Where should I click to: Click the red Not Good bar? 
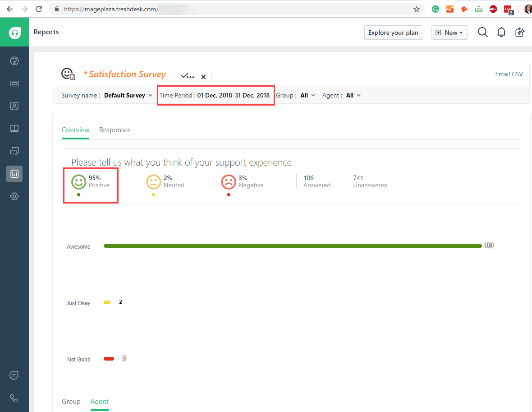[109, 359]
